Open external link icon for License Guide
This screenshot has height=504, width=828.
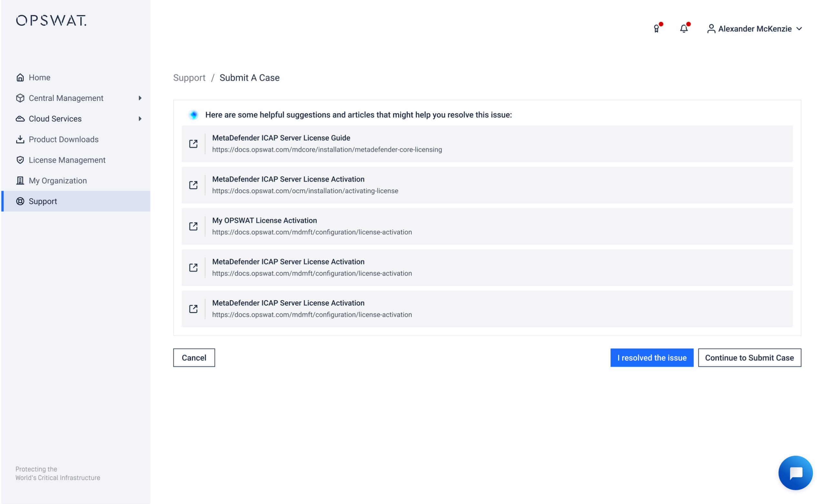193,144
